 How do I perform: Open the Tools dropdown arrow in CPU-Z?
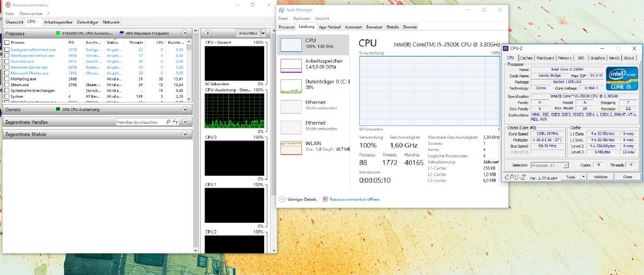pyautogui.click(x=583, y=176)
